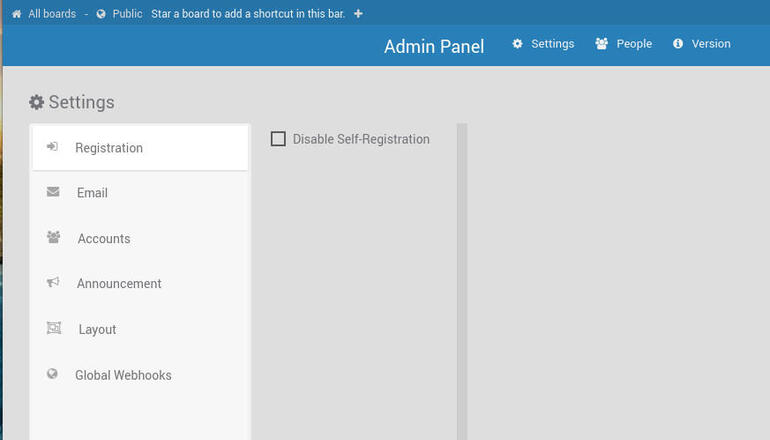Open the Email settings section
770x440 pixels.
[x=92, y=193]
